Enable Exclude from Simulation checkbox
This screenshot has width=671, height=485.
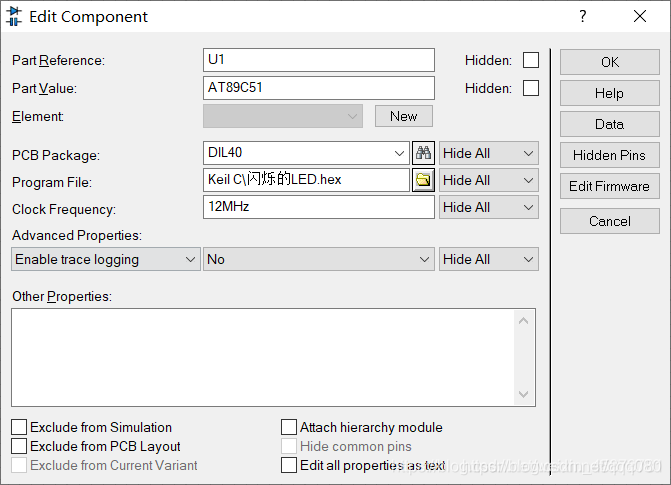(x=19, y=427)
